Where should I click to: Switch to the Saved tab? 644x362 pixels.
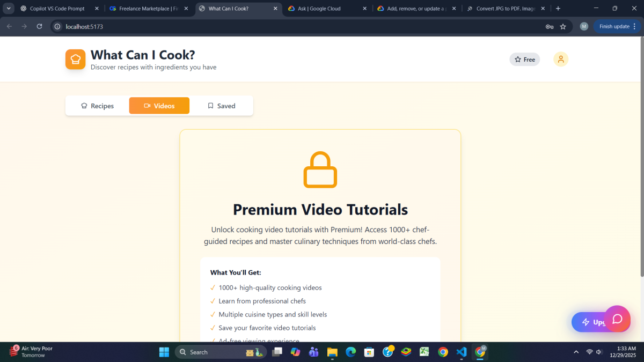(221, 106)
